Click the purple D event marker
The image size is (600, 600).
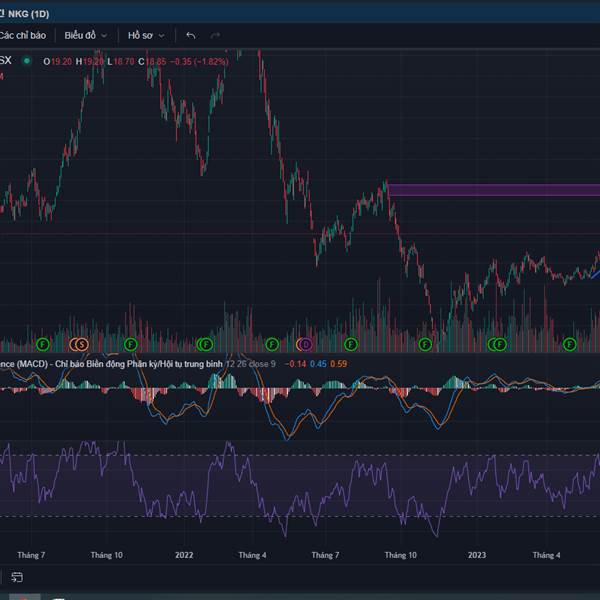[306, 344]
